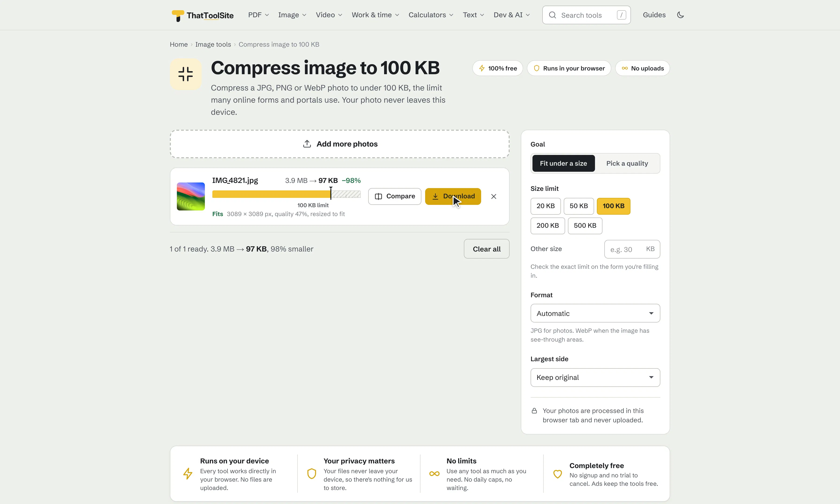Click the lightning icon for Runs on your device

click(x=188, y=473)
